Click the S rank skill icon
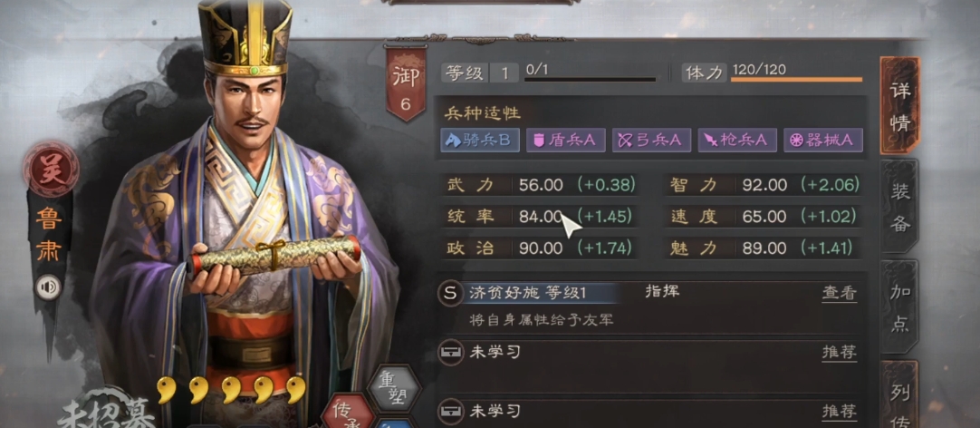This screenshot has height=428, width=980. [451, 293]
